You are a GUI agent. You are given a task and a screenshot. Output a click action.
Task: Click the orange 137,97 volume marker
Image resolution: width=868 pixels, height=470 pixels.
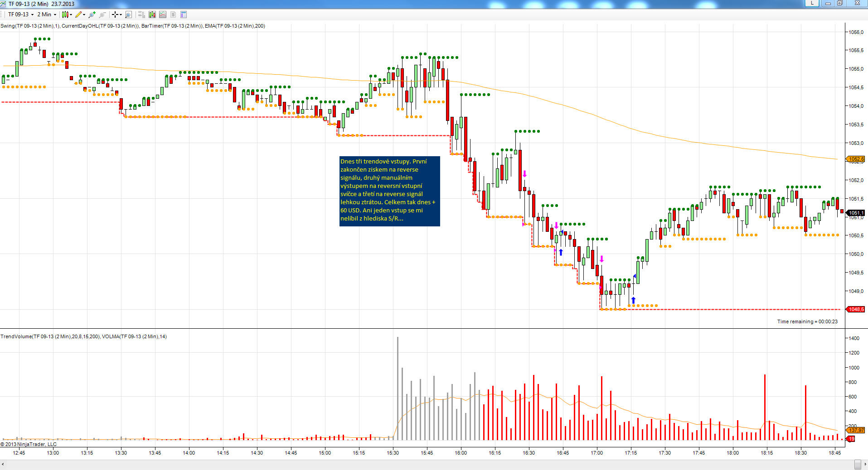coord(856,430)
